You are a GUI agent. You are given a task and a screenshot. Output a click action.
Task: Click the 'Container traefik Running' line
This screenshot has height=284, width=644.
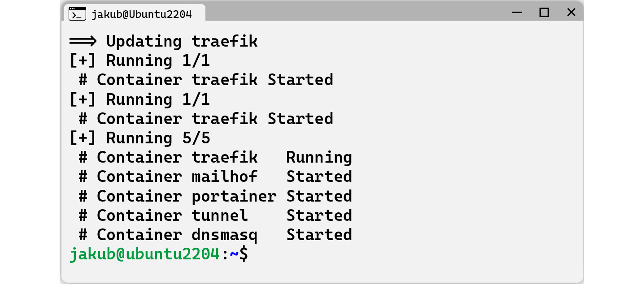pos(215,157)
